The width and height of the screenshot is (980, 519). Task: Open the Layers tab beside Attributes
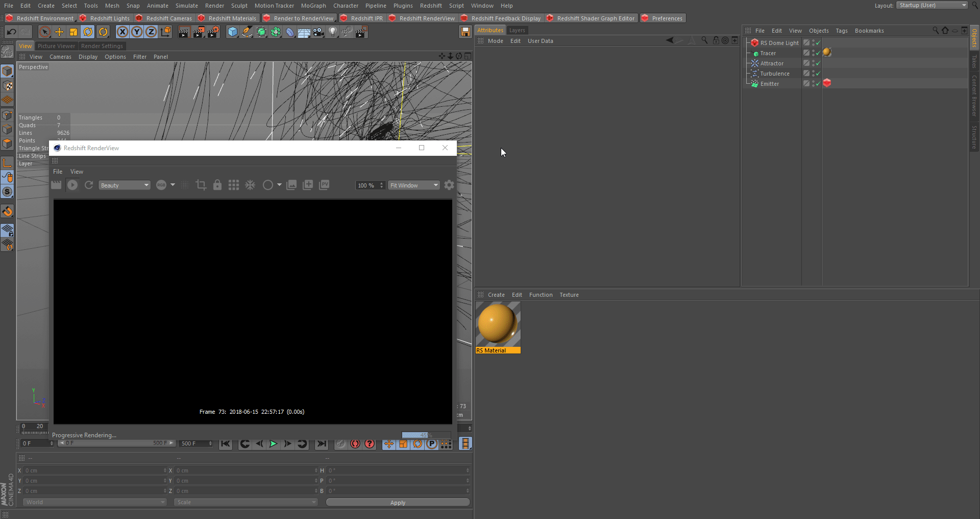pos(517,30)
